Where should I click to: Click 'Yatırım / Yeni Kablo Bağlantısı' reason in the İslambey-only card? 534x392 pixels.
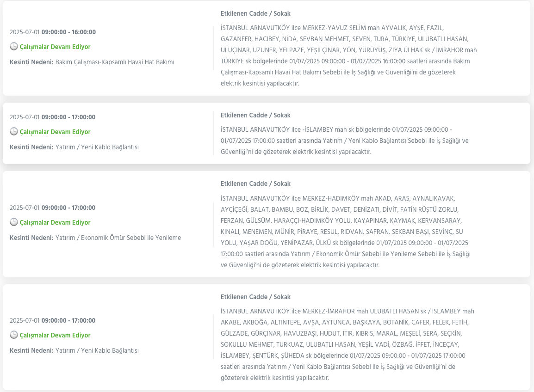(x=97, y=147)
